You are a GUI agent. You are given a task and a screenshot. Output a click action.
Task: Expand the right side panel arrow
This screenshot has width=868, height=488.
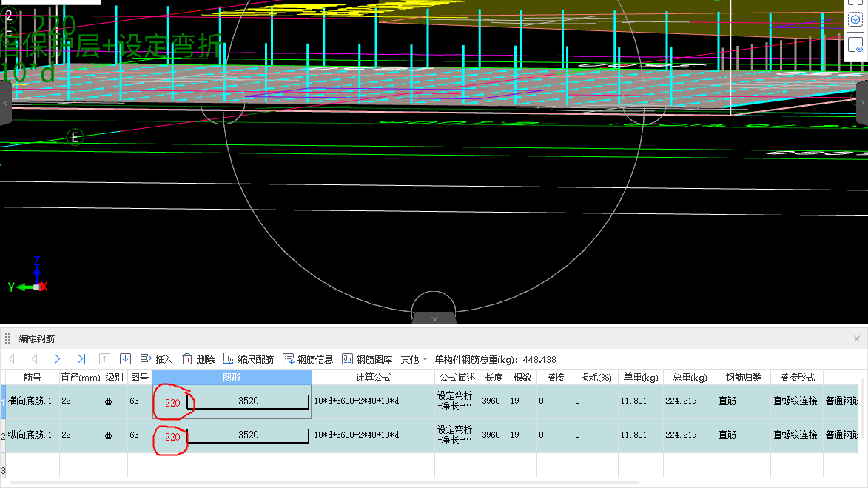[862, 102]
